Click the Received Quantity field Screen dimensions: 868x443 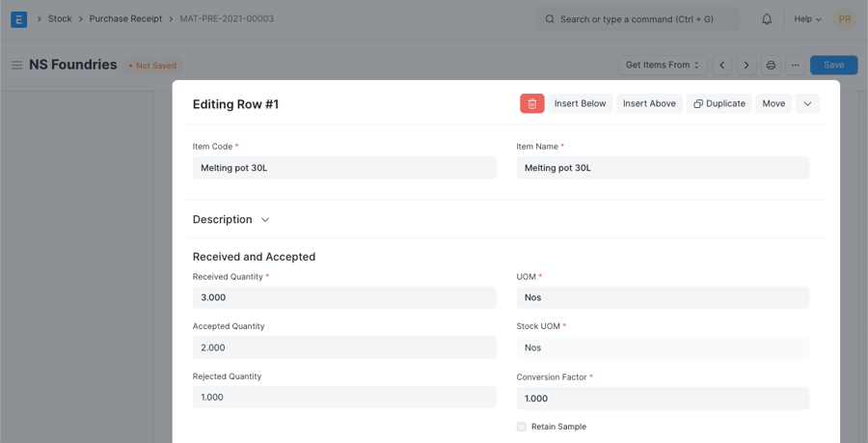point(344,297)
